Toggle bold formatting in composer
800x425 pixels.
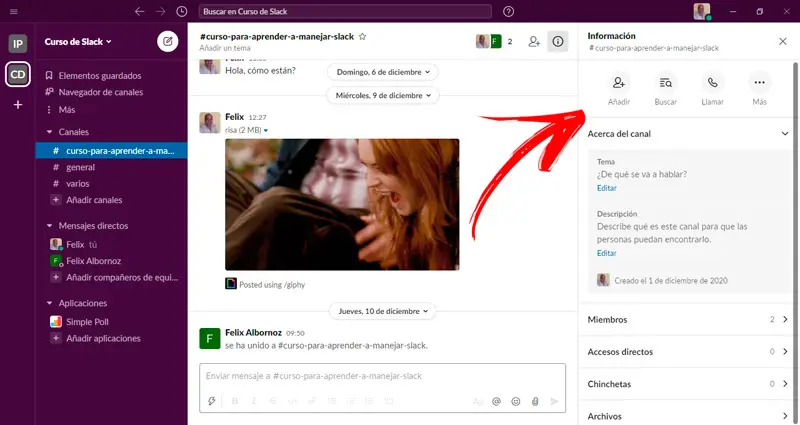(235, 402)
